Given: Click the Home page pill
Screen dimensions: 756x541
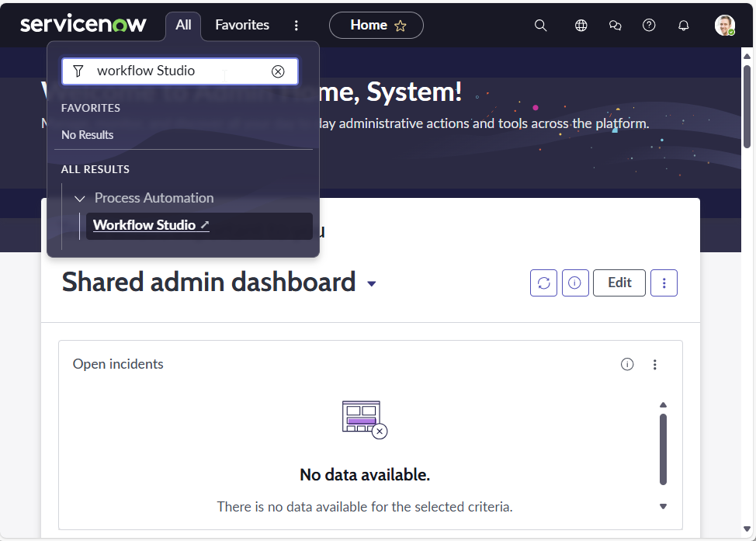Looking at the screenshot, I should (376, 25).
